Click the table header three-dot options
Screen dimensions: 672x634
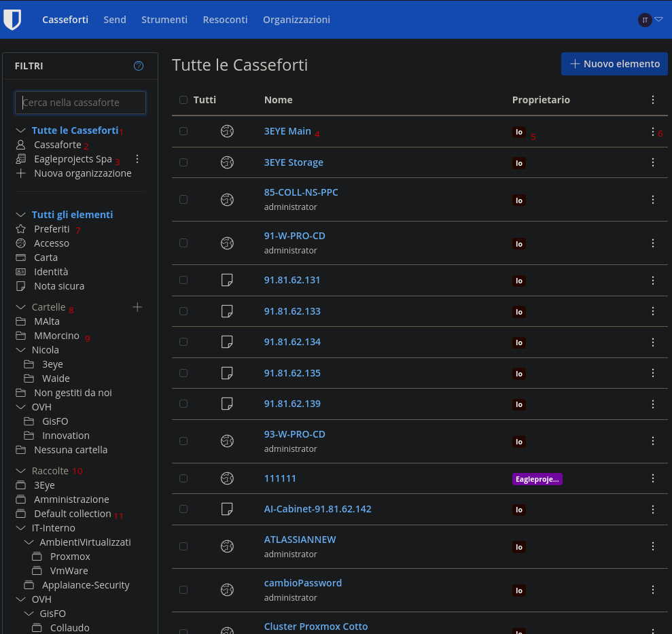[652, 100]
